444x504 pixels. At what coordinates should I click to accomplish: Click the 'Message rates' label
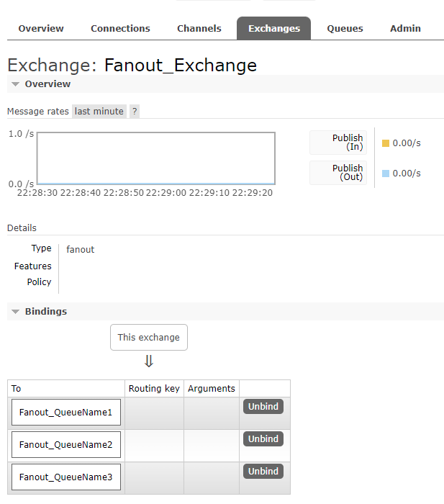coord(38,111)
